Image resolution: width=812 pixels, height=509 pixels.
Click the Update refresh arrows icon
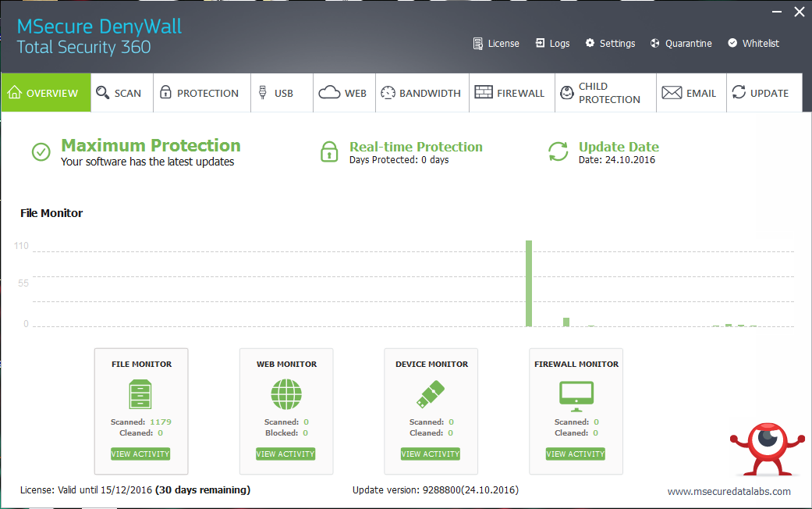coord(739,92)
